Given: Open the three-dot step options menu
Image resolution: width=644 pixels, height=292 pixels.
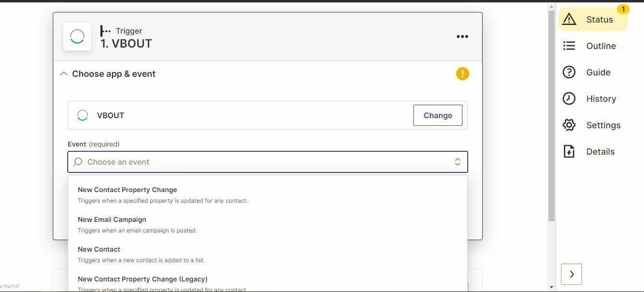Looking at the screenshot, I should pos(462,36).
